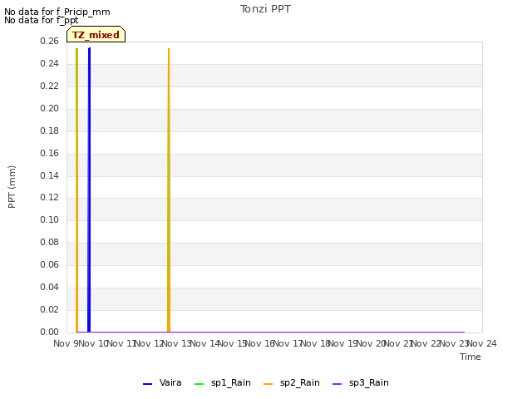Click the blue Vaira legend color marker
This screenshot has height=399, width=532.
pos(148,384)
